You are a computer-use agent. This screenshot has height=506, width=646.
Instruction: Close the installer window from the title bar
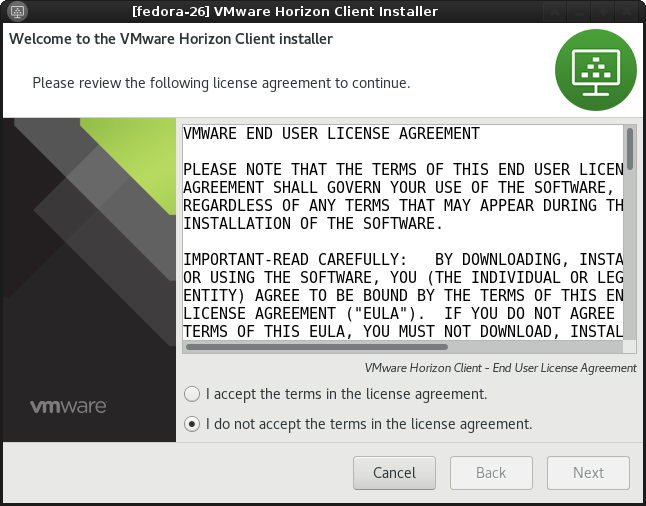[628, 11]
